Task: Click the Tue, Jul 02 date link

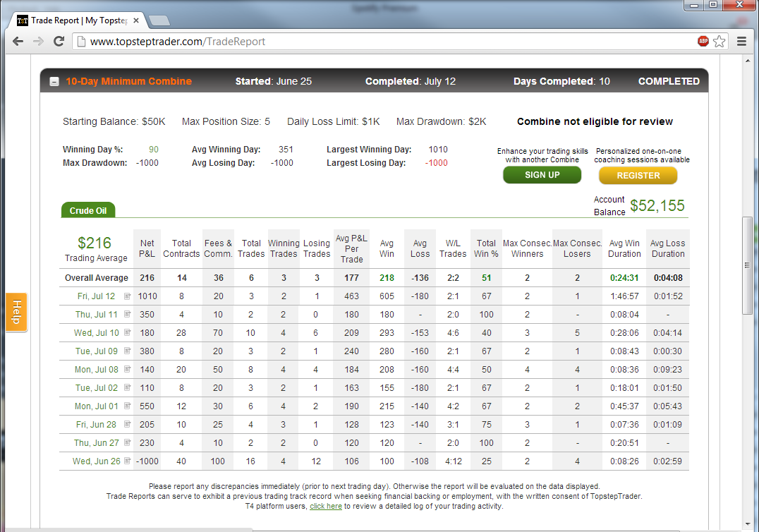Action: click(x=96, y=388)
